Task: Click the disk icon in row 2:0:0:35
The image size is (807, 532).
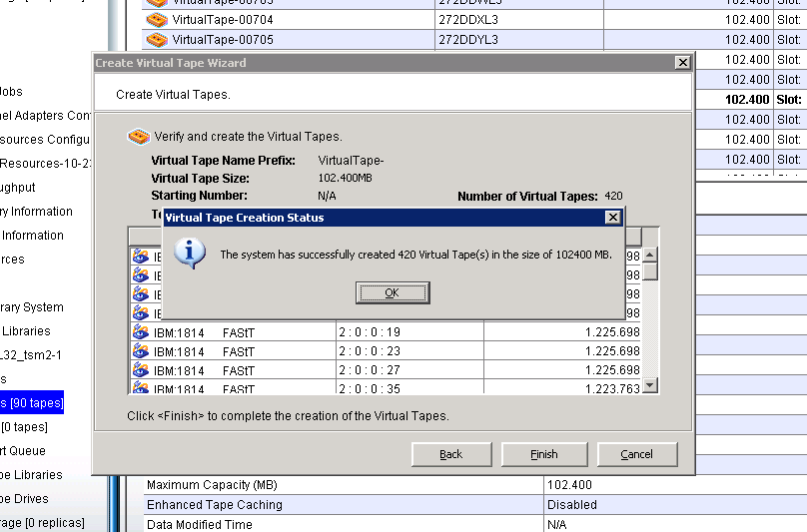Action: pyautogui.click(x=141, y=387)
